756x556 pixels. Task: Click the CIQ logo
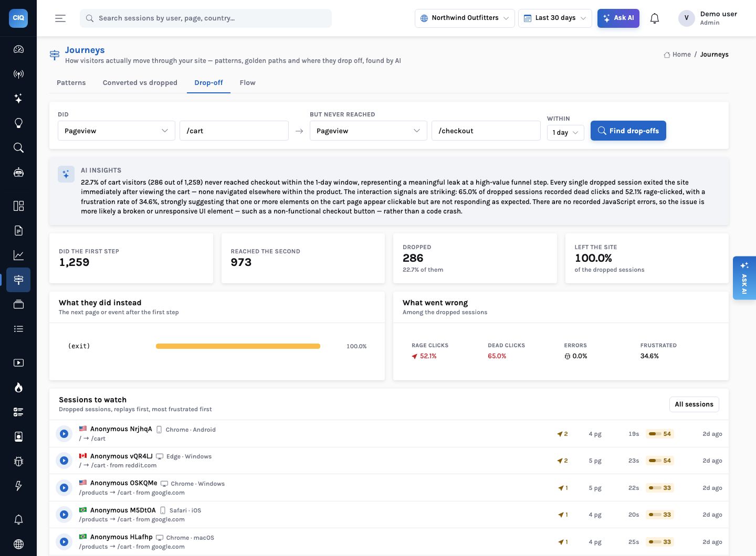[18, 18]
